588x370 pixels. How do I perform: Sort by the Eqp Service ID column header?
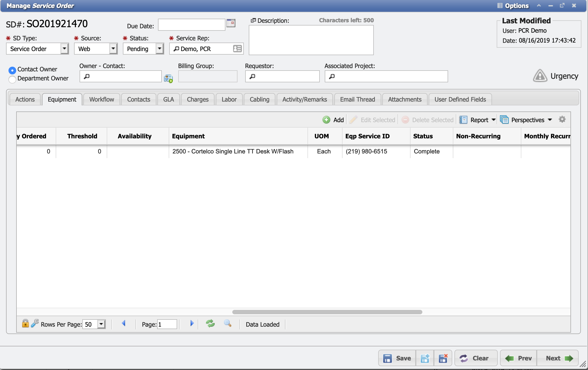(376, 136)
